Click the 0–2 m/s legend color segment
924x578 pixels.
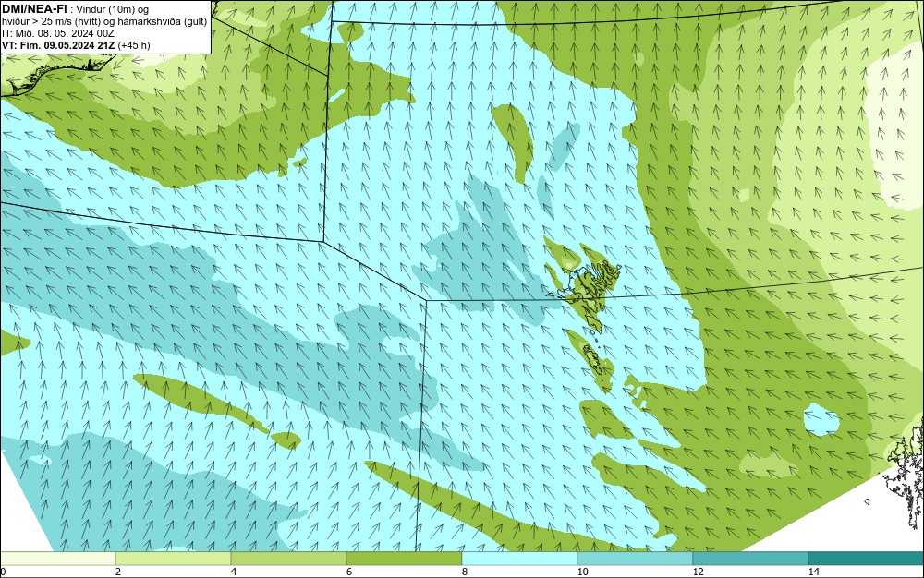click(57, 558)
